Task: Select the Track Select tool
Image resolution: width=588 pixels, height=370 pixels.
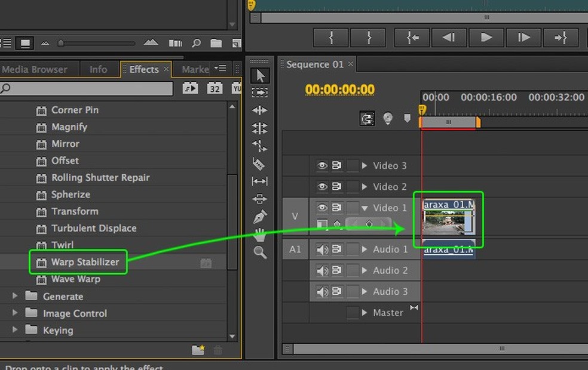Action: pyautogui.click(x=260, y=92)
